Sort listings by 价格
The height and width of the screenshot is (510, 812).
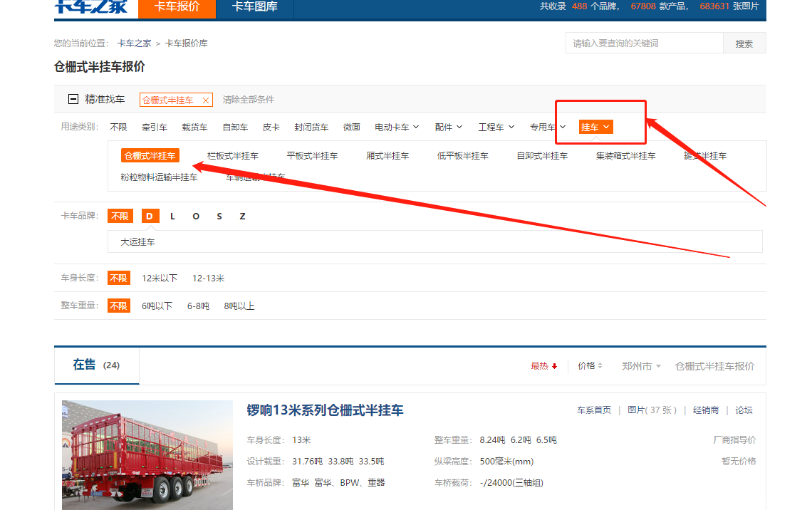[x=590, y=366]
